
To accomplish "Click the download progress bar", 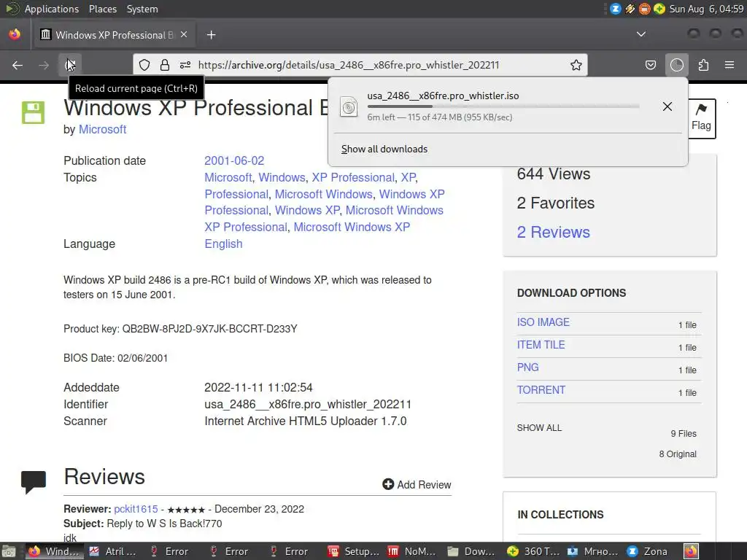I will tap(503, 106).
